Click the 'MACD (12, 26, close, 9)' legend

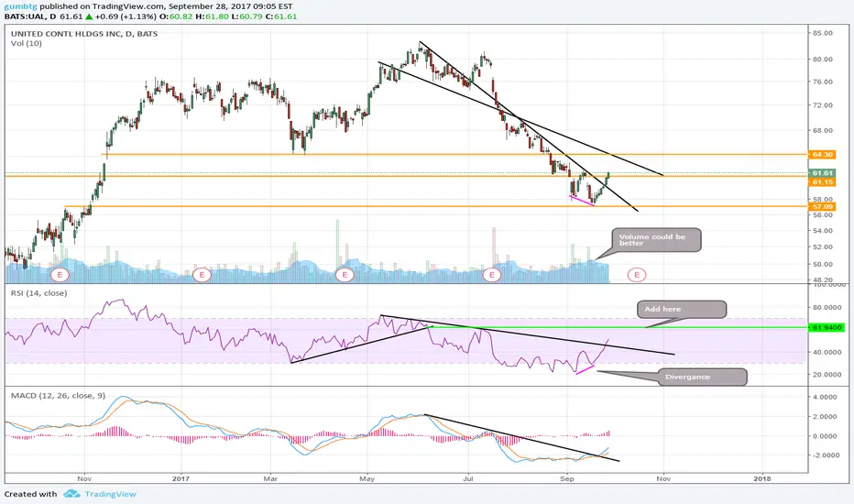pos(59,396)
